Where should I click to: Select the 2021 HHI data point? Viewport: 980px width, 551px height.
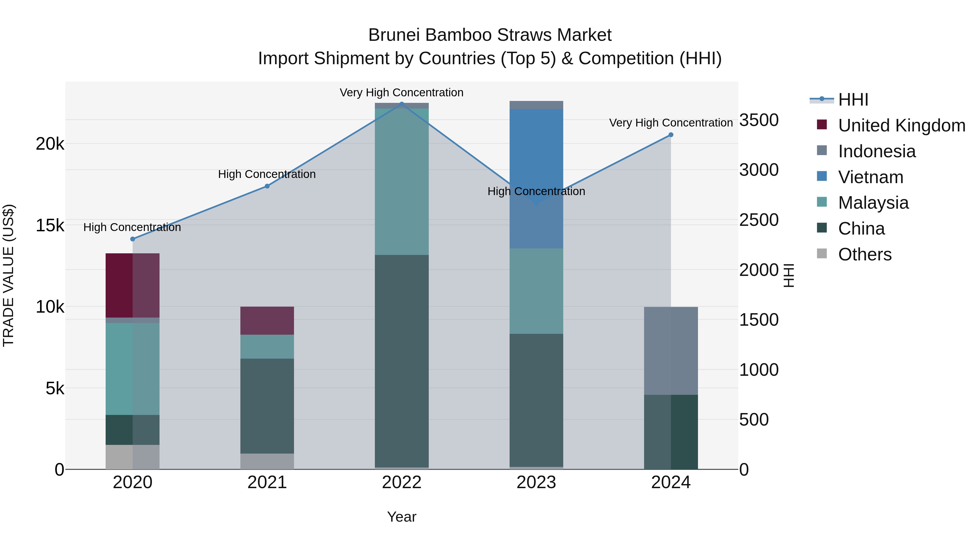pyautogui.click(x=267, y=186)
